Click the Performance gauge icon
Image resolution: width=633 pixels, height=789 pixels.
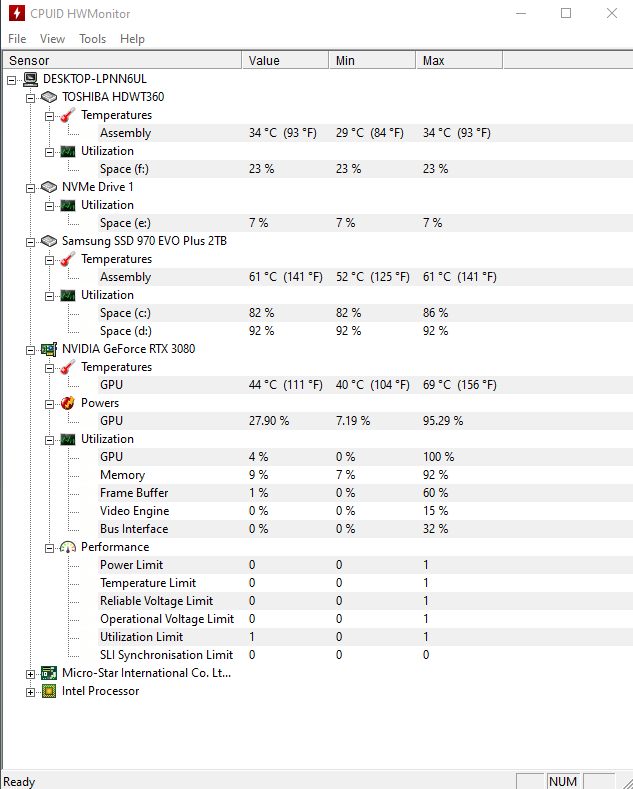click(x=67, y=547)
